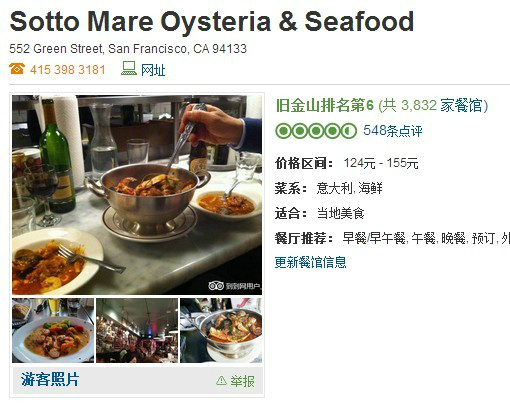Click the warning triangle report icon
Screen dimensions: 510x404
tap(221, 380)
